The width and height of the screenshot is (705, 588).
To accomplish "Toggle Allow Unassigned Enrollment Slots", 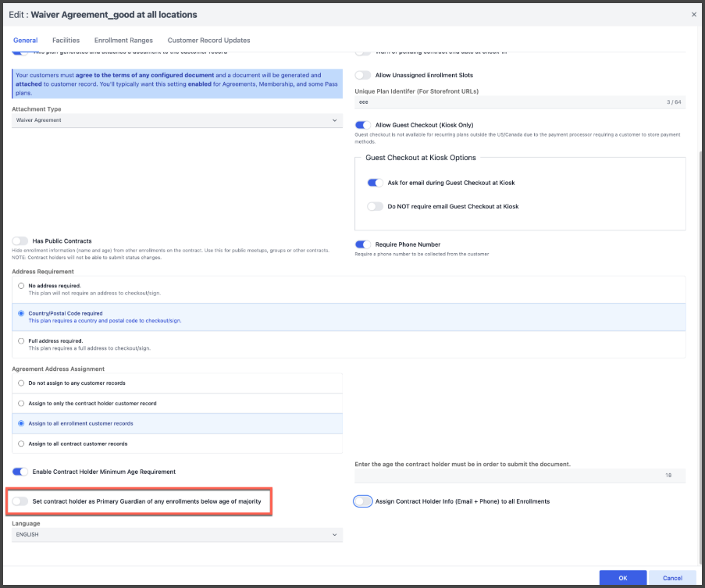I will point(362,75).
